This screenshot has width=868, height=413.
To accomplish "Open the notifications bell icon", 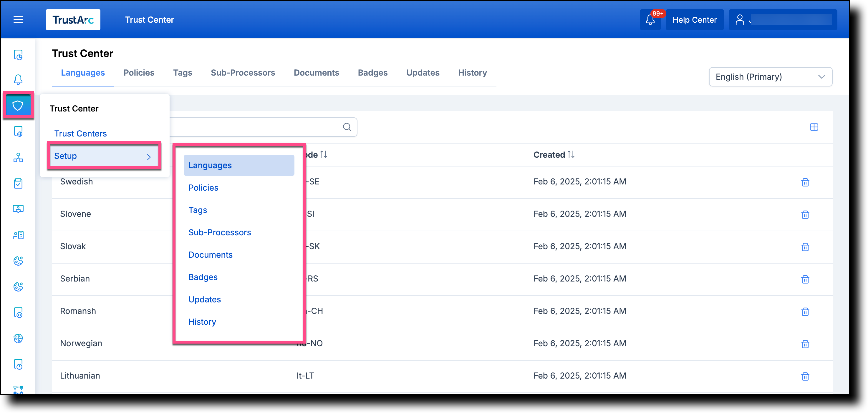I will 650,20.
